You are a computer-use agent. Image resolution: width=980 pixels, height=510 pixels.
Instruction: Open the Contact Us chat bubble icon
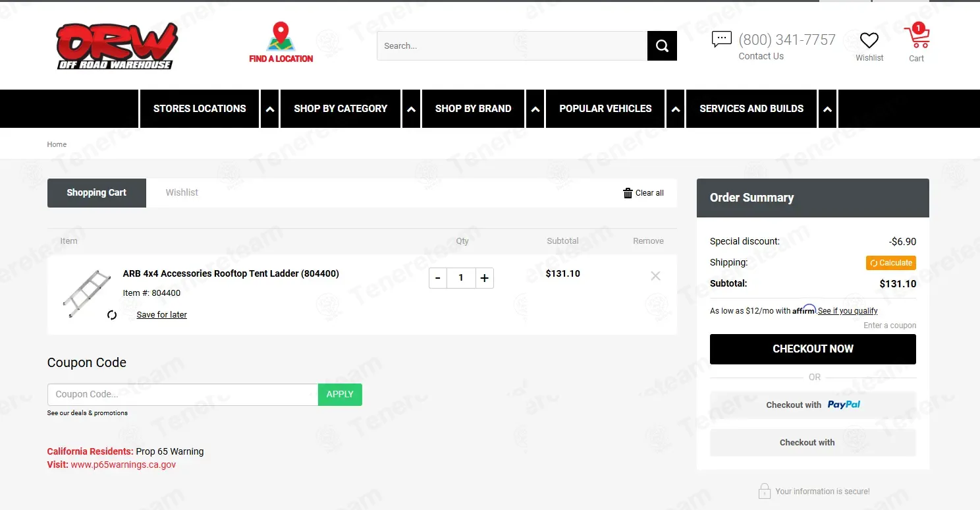click(722, 39)
